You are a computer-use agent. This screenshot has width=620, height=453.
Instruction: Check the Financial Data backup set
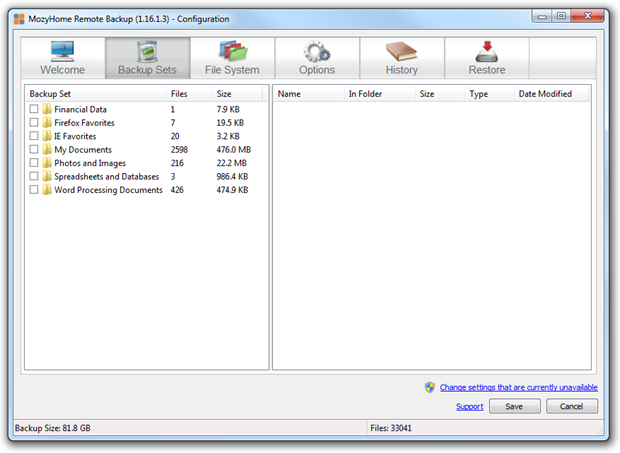(34, 109)
